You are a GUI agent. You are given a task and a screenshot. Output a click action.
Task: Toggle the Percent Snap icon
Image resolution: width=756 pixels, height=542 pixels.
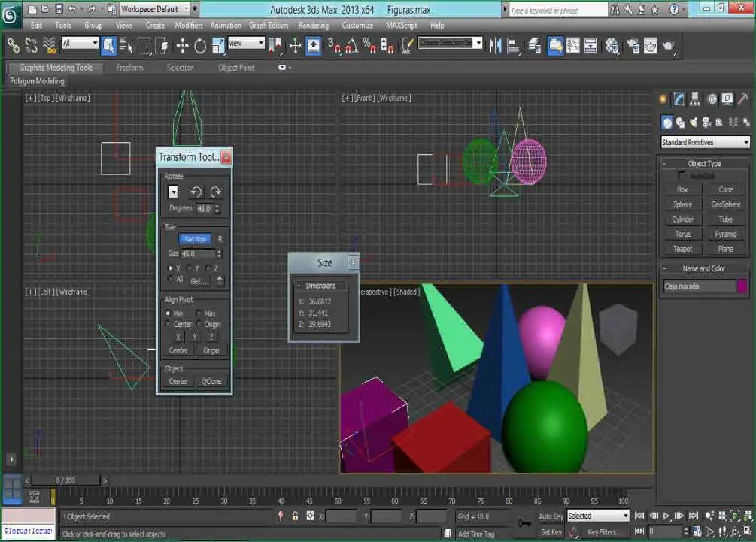coord(369,46)
